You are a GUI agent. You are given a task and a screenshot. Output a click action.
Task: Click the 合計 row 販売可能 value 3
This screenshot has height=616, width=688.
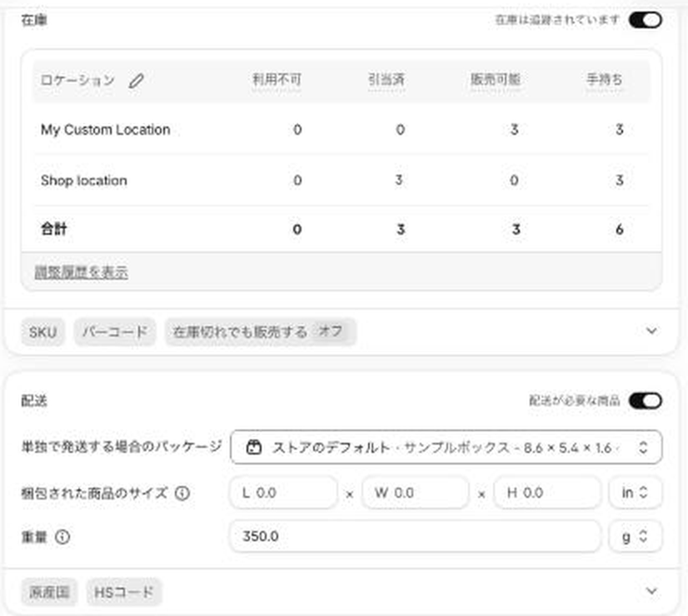tap(516, 229)
